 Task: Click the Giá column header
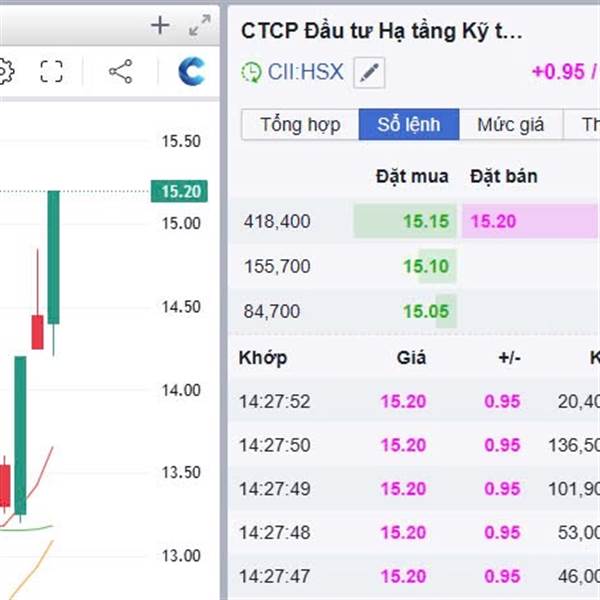(411, 358)
